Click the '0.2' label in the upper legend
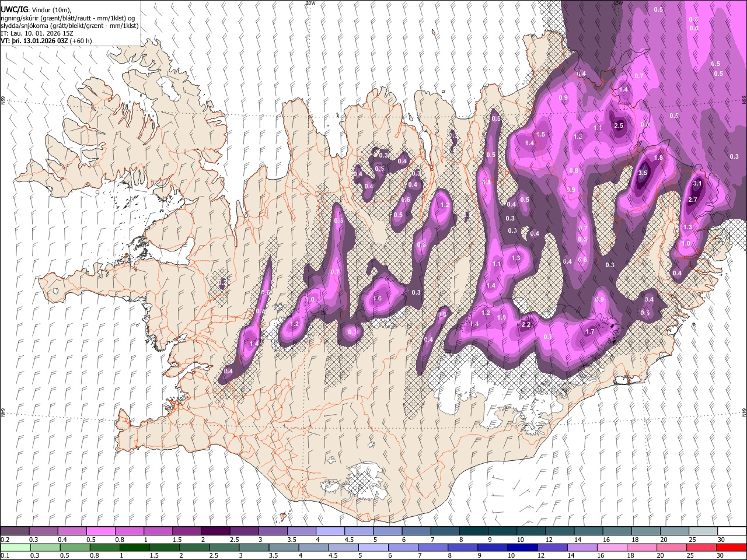This screenshot has height=560, width=747. (x=5, y=540)
